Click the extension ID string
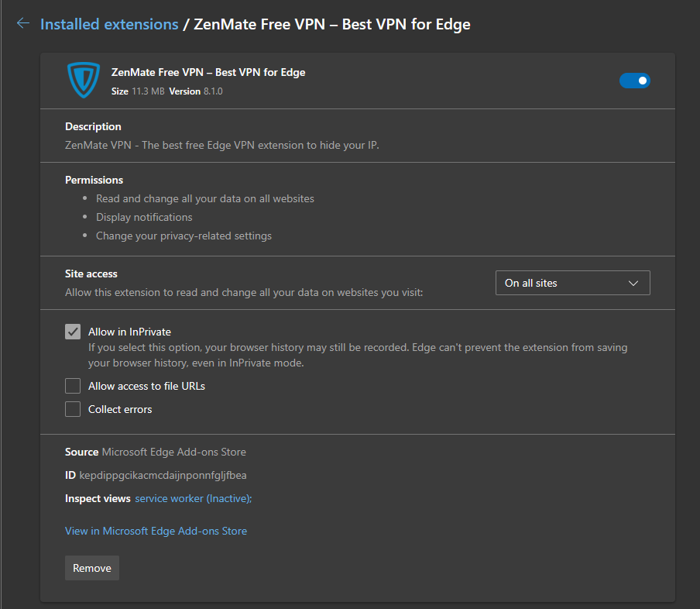Image resolution: width=700 pixels, height=609 pixels. click(x=163, y=475)
